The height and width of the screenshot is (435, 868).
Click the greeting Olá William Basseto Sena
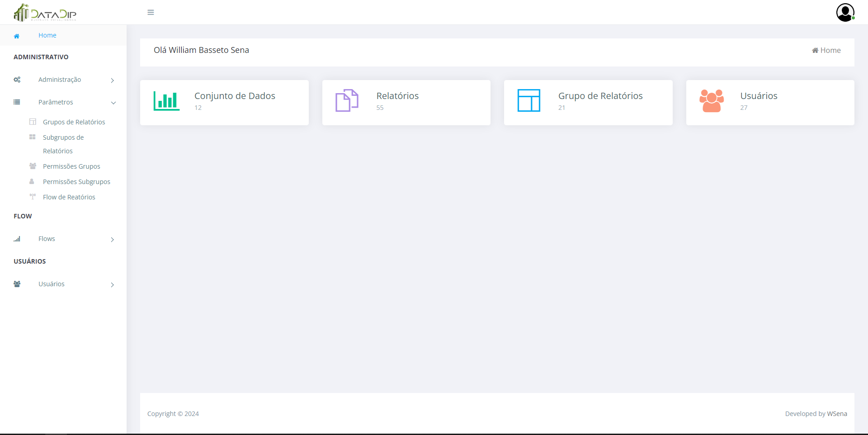201,50
